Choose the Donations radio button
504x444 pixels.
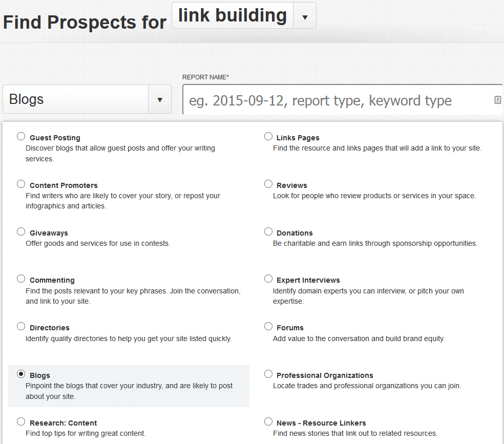(268, 231)
